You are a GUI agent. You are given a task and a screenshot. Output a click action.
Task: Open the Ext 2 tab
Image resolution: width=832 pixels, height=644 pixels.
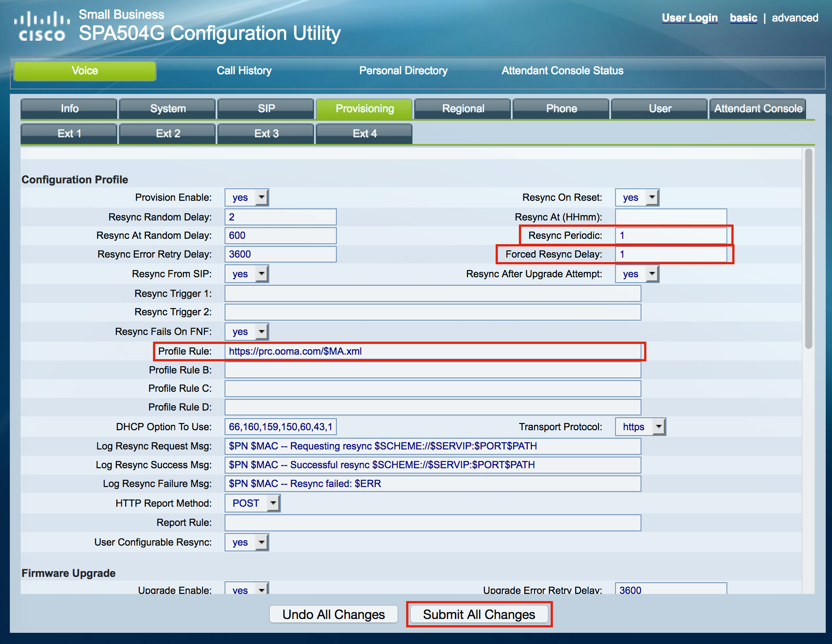[x=168, y=134]
